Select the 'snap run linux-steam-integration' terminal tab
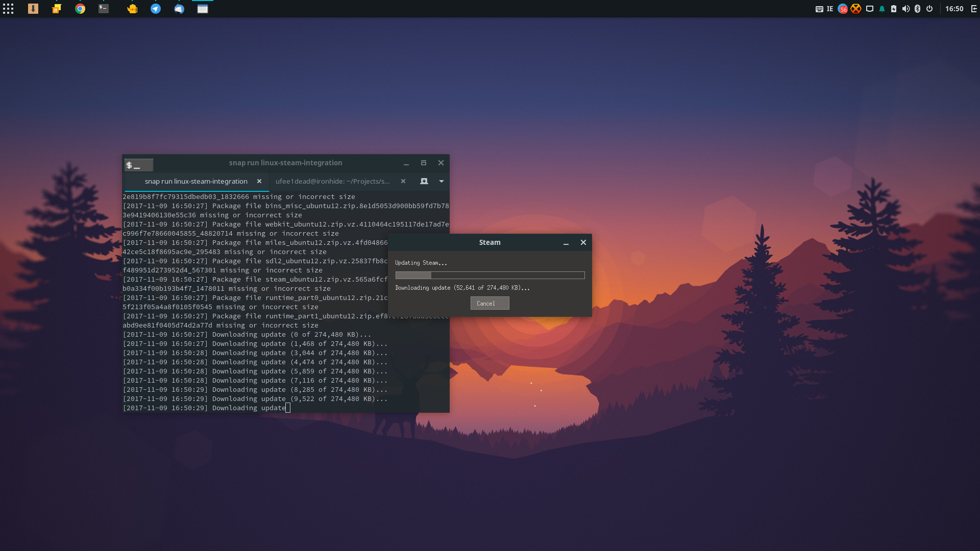This screenshot has width=980, height=551. click(196, 181)
